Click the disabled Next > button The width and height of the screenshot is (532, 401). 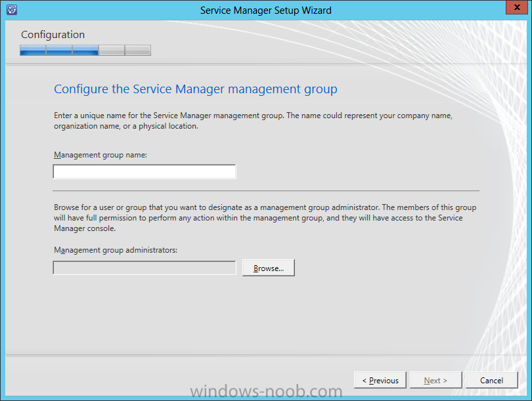(435, 380)
